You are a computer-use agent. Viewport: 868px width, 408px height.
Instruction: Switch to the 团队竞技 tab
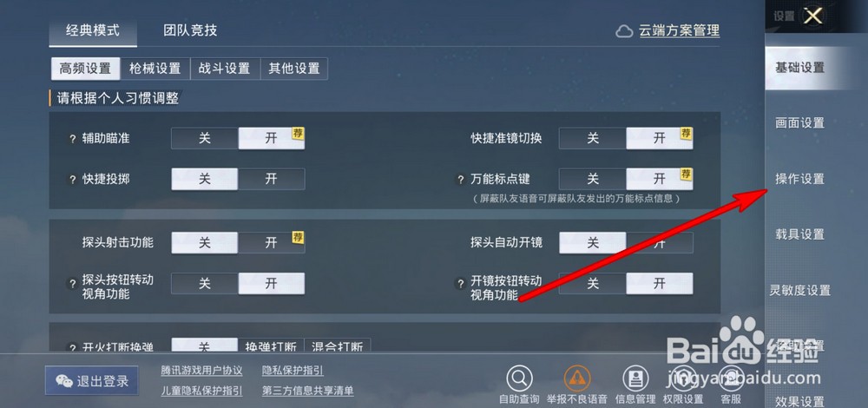click(x=190, y=30)
